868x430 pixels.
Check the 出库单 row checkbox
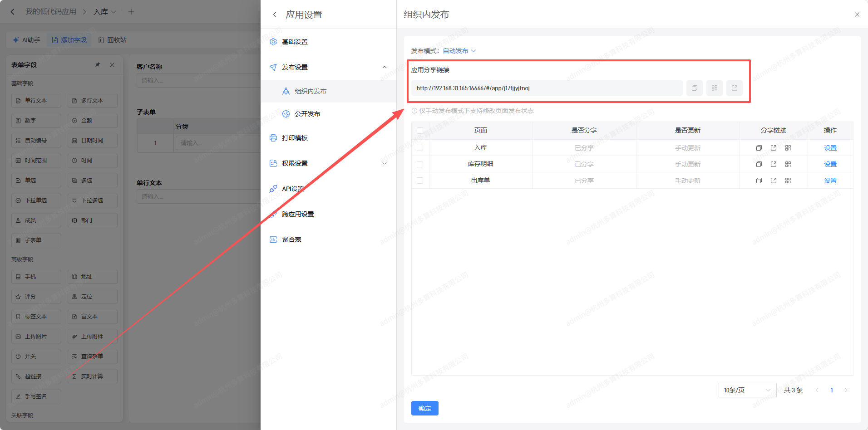(420, 181)
